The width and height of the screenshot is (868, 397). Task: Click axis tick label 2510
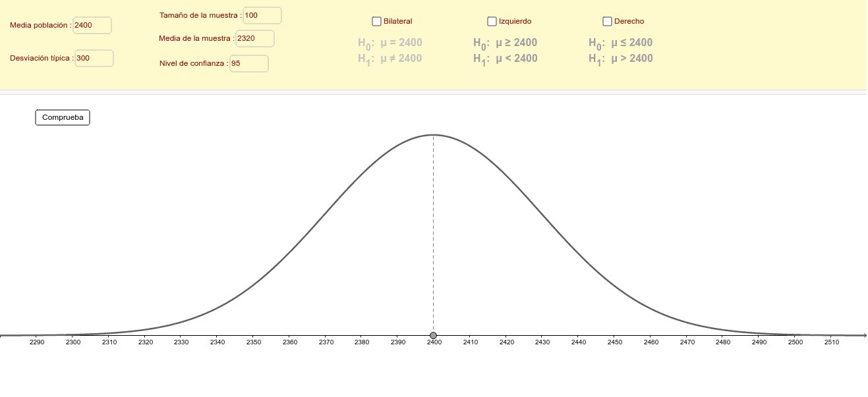[832, 342]
